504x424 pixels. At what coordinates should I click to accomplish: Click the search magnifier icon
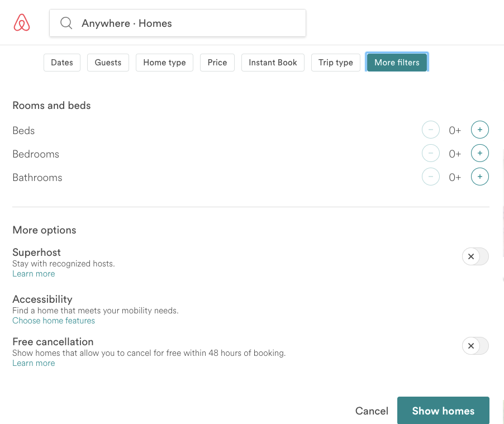click(66, 23)
